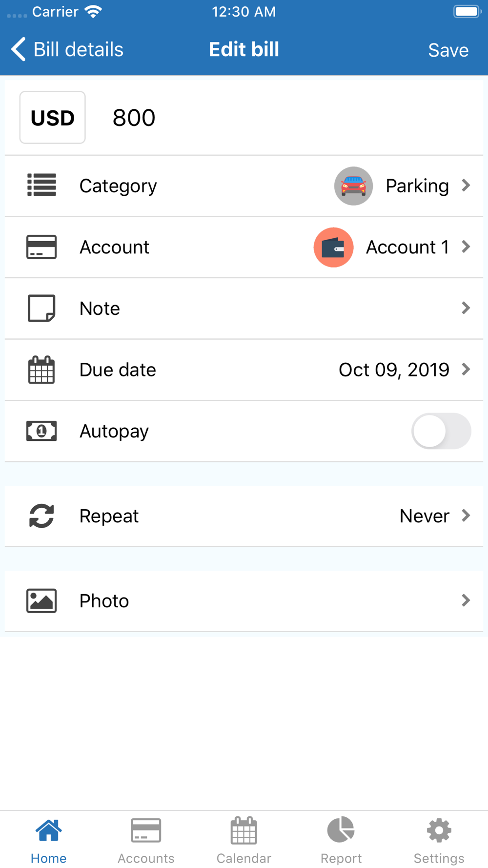Click the Category list icon
The image size is (488, 868).
point(41,185)
